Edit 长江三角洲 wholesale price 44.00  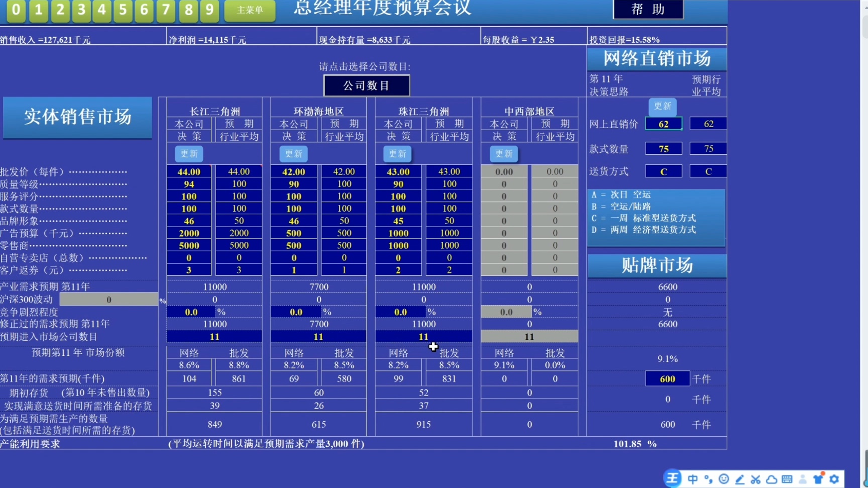pos(189,172)
